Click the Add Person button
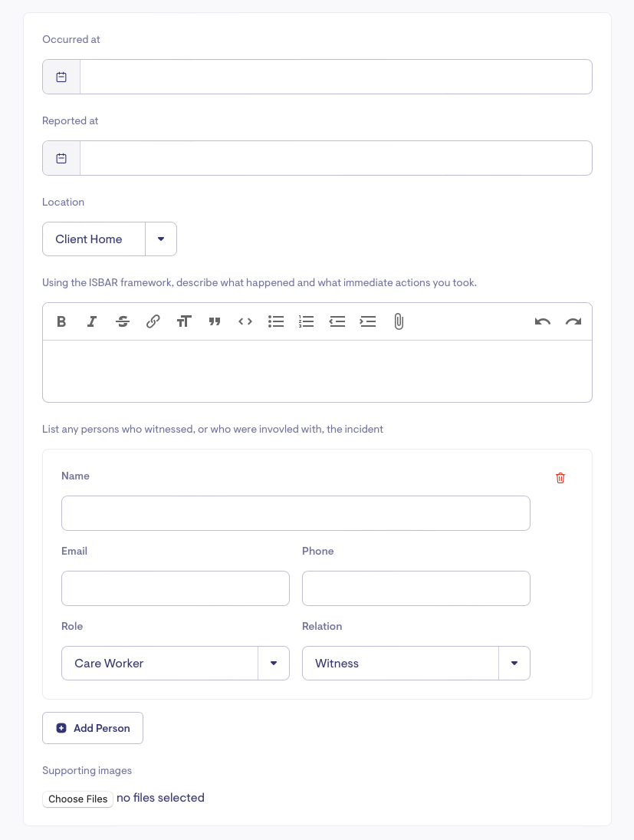The height and width of the screenshot is (840, 634). point(93,728)
